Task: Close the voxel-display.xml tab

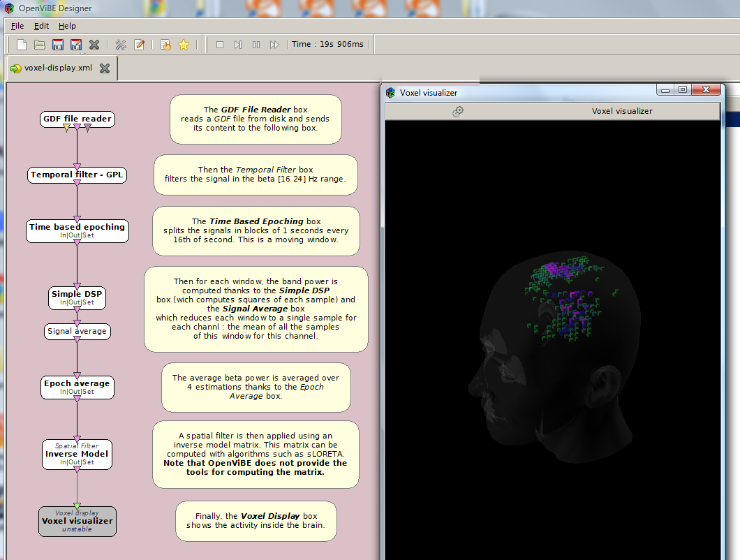Action: point(104,68)
